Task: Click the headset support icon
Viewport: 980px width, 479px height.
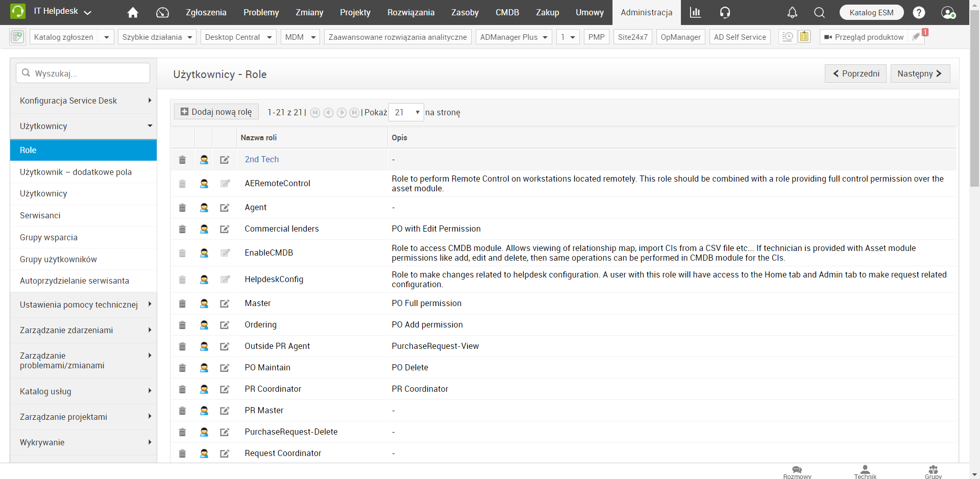Action: [725, 13]
